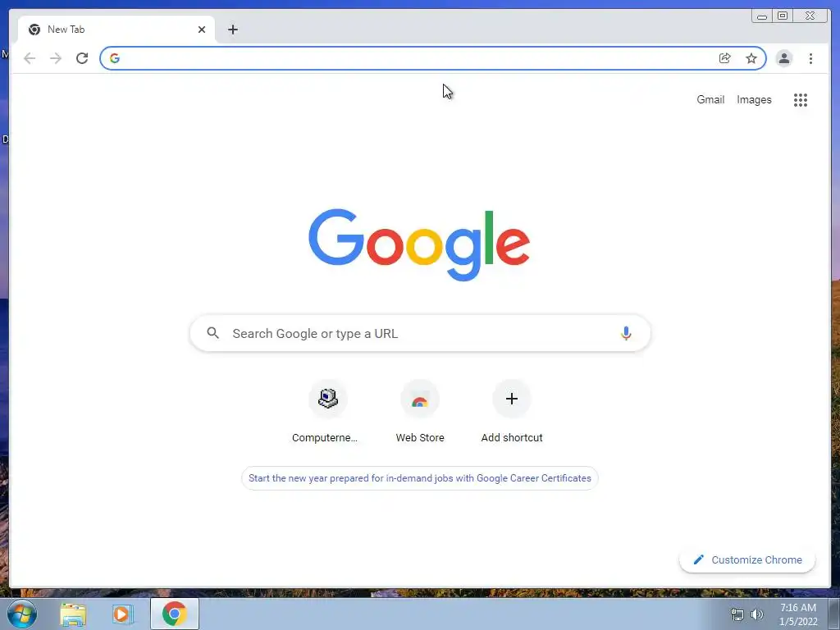Screen dimensions: 840x630
Task: Reload the current page
Action: tap(82, 58)
